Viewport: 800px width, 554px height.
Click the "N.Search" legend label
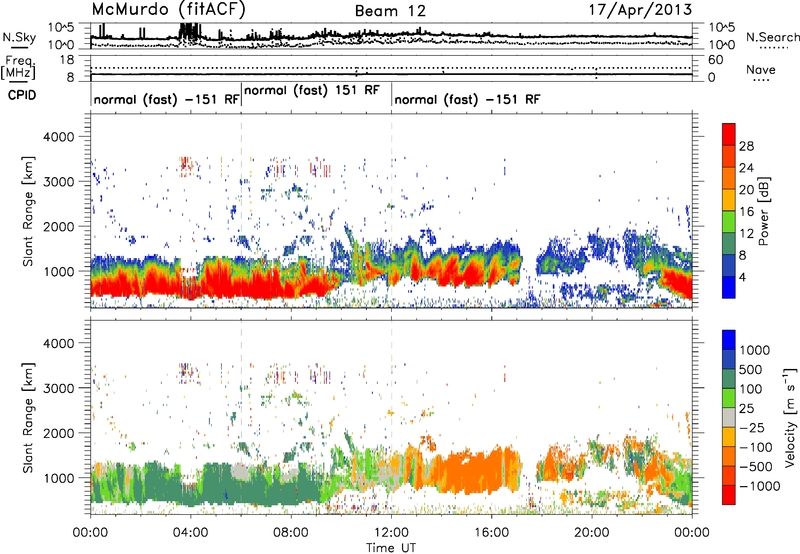[x=772, y=37]
